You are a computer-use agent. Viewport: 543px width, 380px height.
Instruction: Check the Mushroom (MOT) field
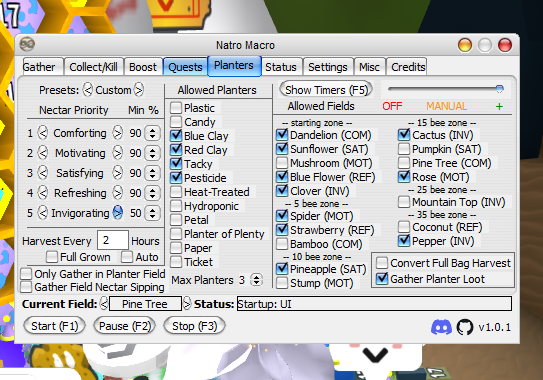coord(282,163)
